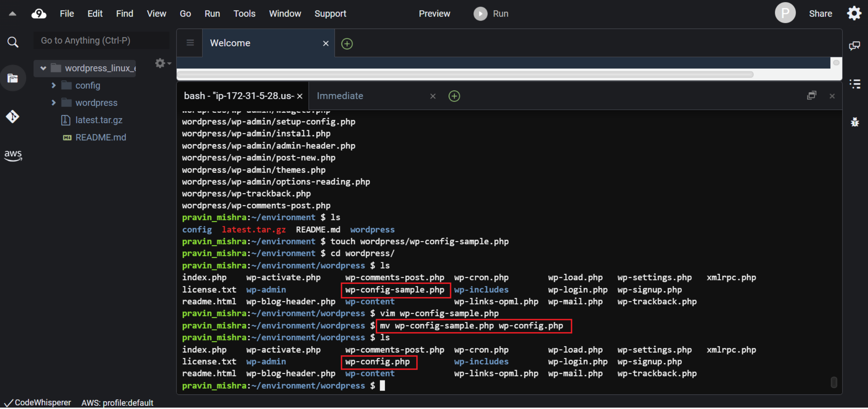The image size is (868, 409).
Task: Open the Find menu
Action: coord(124,13)
